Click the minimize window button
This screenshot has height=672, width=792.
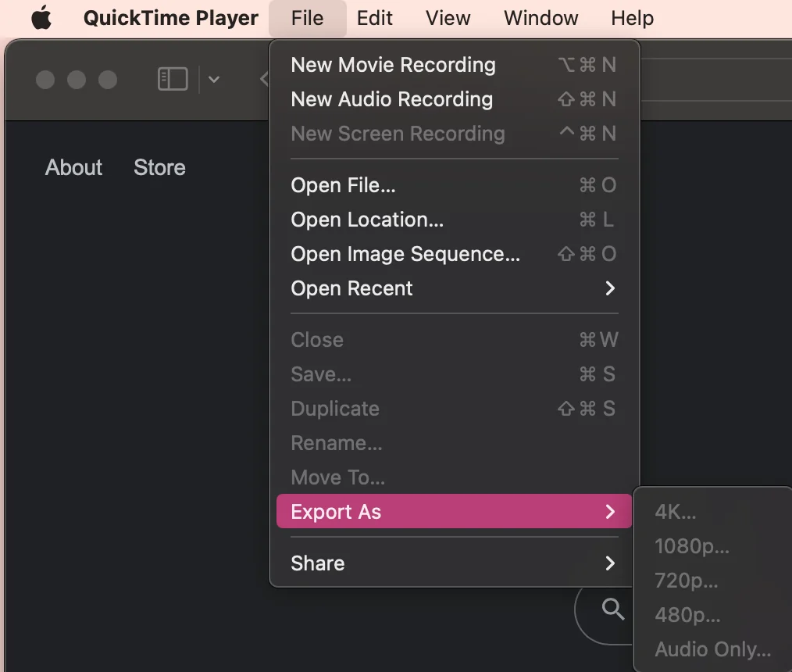pos(77,80)
